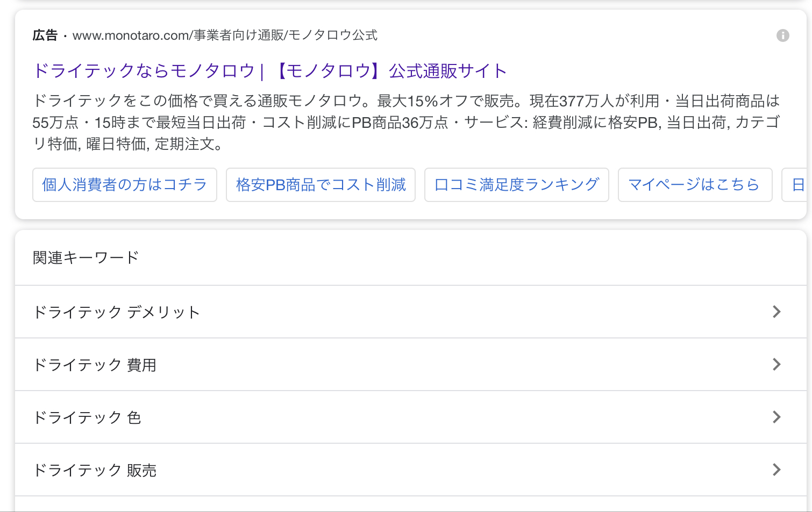Open the ドライテックならモノタロウ ad headline link
Viewport: 812px width, 512px height.
270,70
